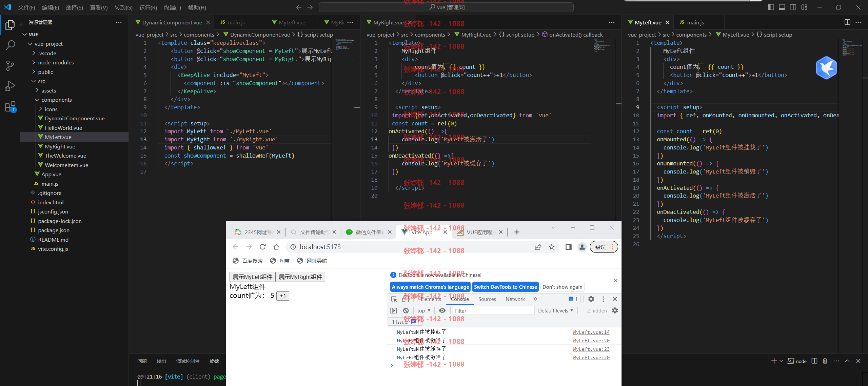Open the Network tab in DevTools

pyautogui.click(x=515, y=299)
